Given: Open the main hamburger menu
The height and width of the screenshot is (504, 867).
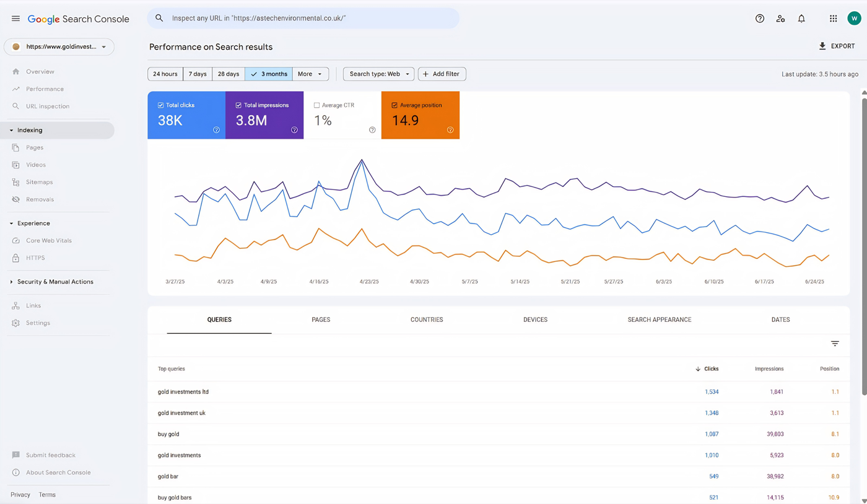Looking at the screenshot, I should point(15,19).
